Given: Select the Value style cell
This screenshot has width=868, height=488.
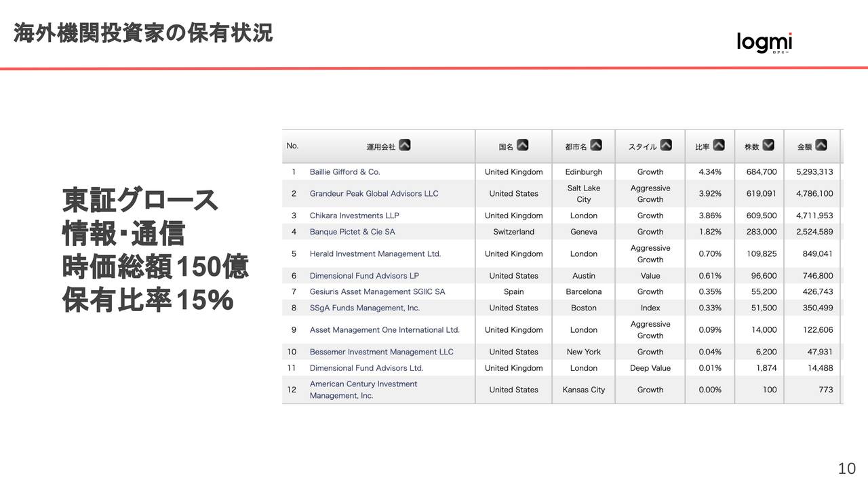Looking at the screenshot, I should coord(650,276).
